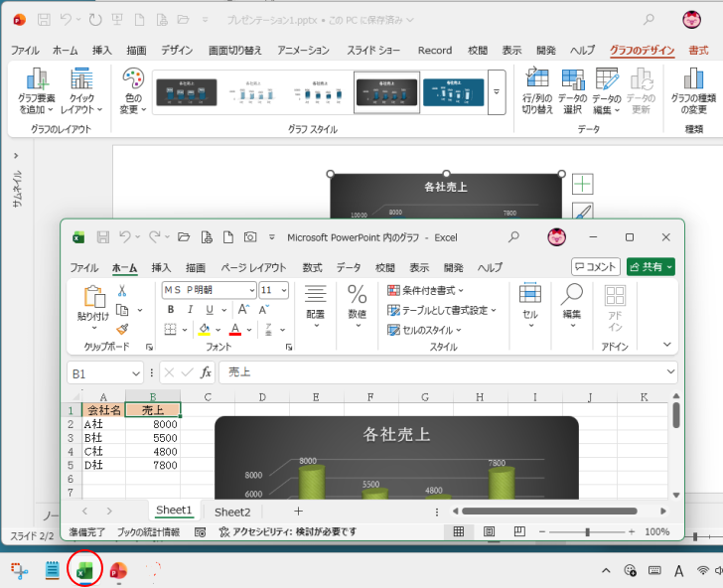Select cell containing 5500

click(x=153, y=438)
